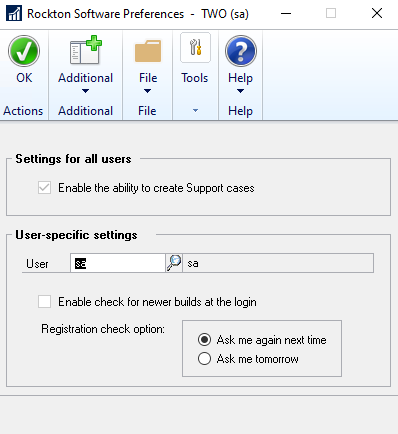Click the blue Help question icon
This screenshot has height=434, width=398.
pyautogui.click(x=241, y=51)
